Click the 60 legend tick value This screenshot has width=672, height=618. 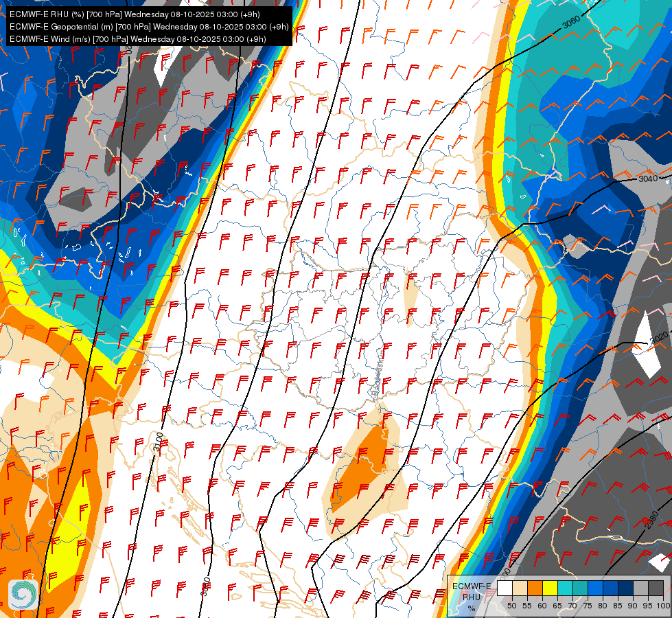[x=542, y=606]
